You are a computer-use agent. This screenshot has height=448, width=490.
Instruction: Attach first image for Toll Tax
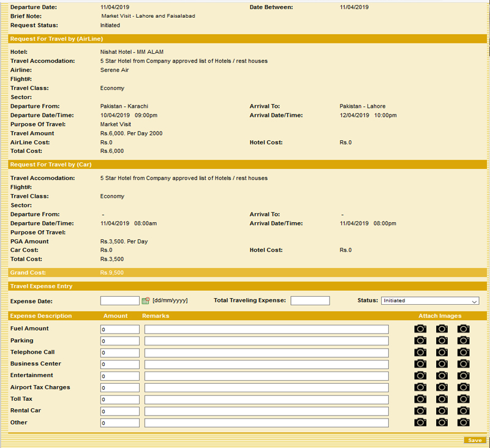pos(420,399)
